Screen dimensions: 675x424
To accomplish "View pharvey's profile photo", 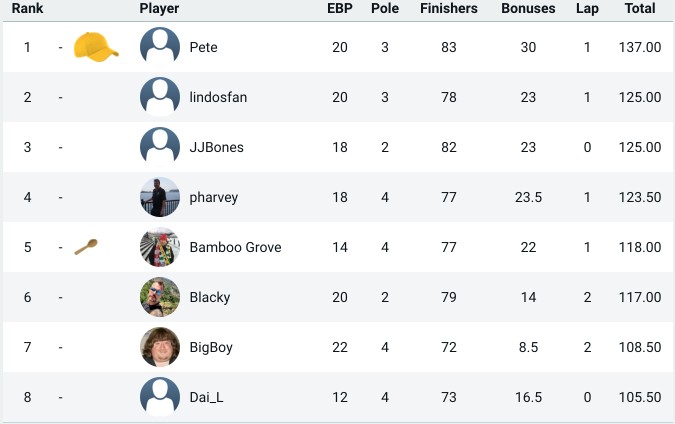I will pyautogui.click(x=160, y=197).
